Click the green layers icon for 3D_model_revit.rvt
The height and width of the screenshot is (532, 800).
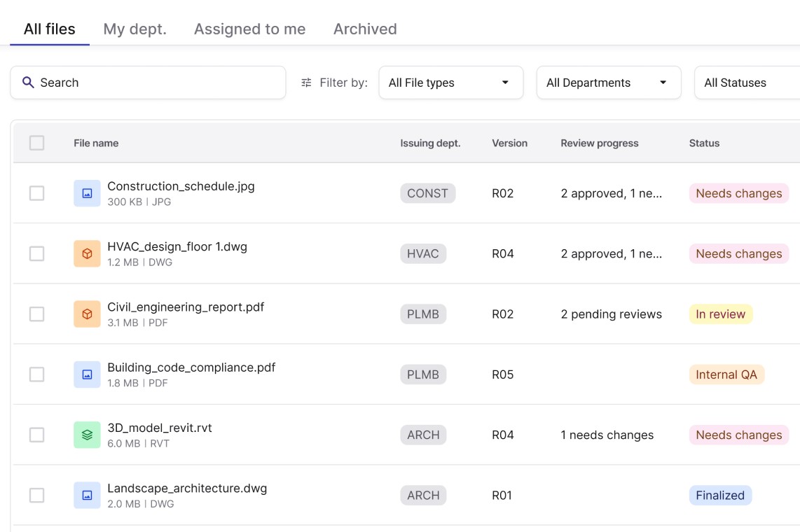87,435
